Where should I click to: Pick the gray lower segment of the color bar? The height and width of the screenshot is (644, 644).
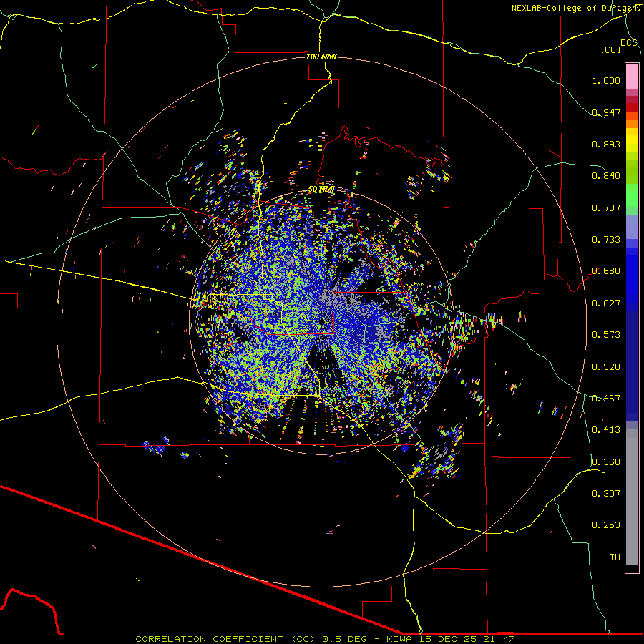click(632, 497)
